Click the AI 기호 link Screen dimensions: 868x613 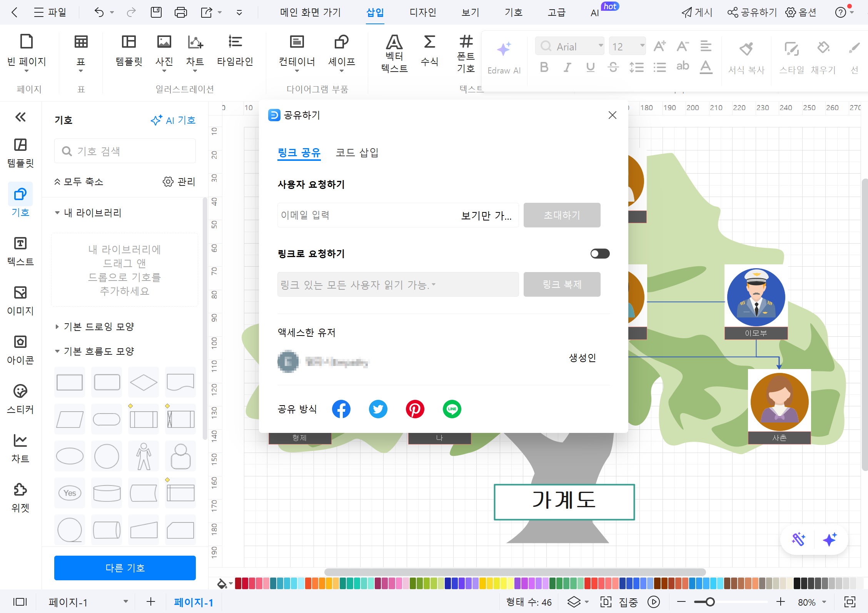173,120
